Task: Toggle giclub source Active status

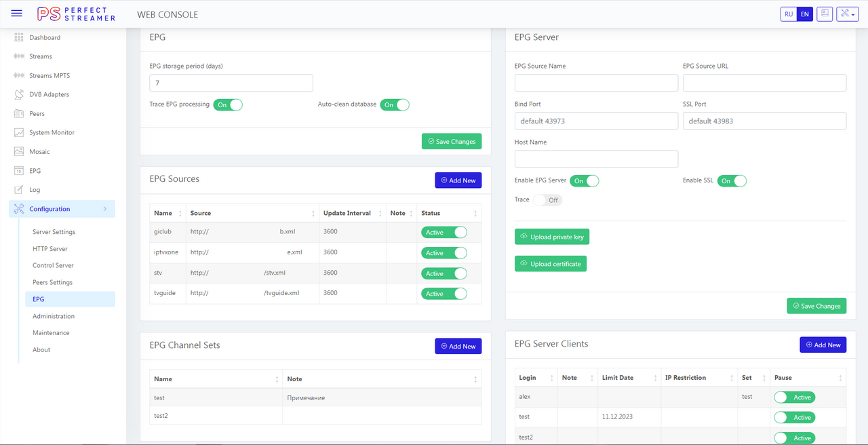Action: [x=444, y=233]
